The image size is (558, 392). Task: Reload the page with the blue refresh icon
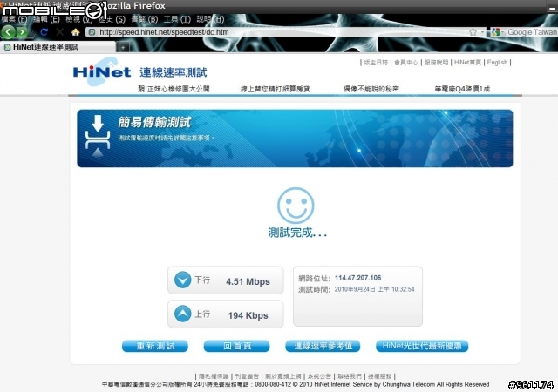pyautogui.click(x=44, y=32)
